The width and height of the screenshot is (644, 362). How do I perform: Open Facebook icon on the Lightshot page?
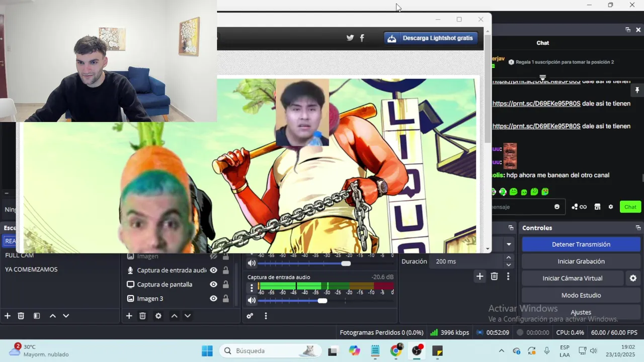tap(362, 38)
